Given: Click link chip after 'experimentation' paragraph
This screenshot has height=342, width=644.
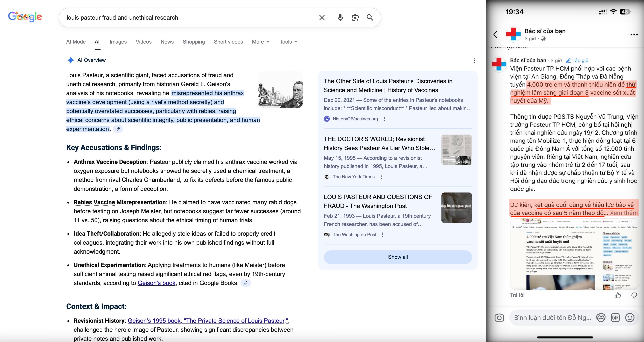Looking at the screenshot, I should pyautogui.click(x=118, y=129).
